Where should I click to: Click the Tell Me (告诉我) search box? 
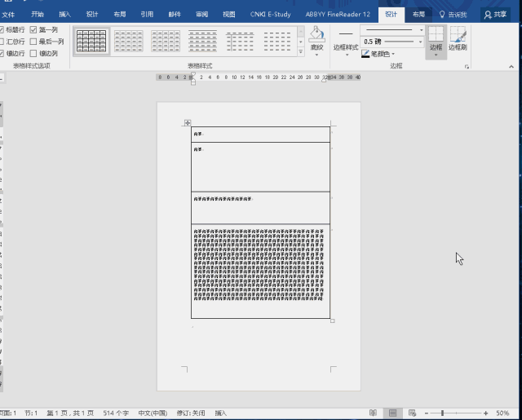(453, 14)
